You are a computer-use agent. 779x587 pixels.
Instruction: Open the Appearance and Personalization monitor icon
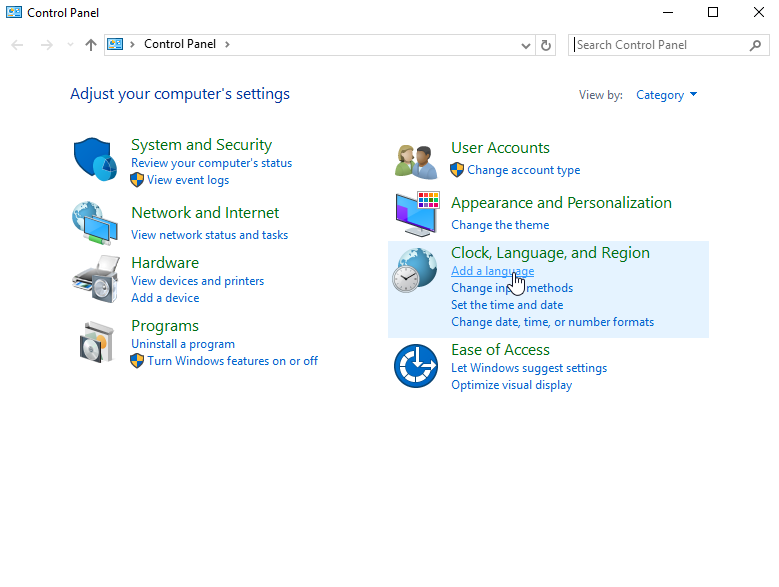417,214
